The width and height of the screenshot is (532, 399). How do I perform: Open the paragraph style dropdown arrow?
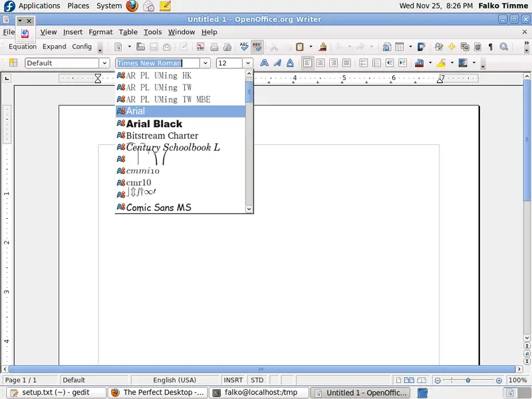point(104,63)
